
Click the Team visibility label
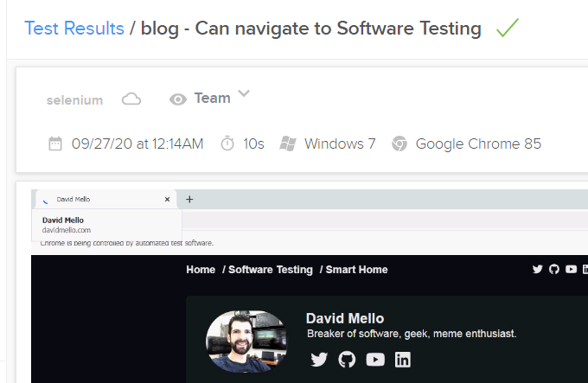pos(212,99)
